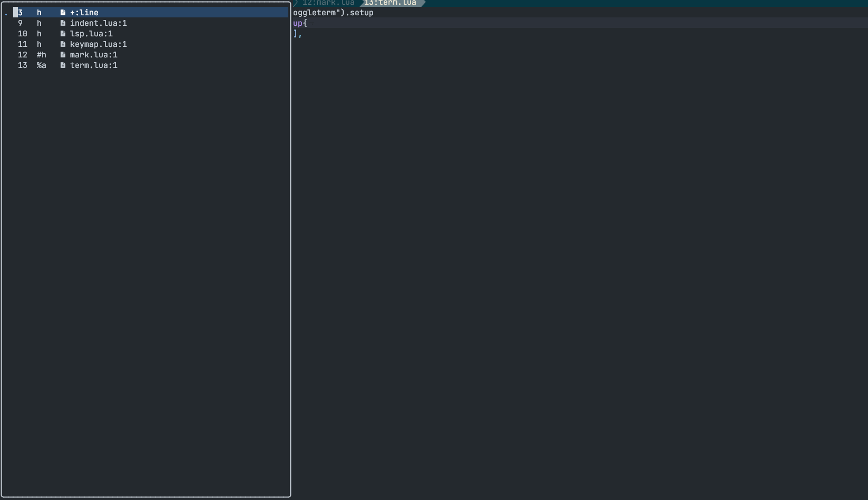Select the file icon for keymap.lua

[63, 44]
